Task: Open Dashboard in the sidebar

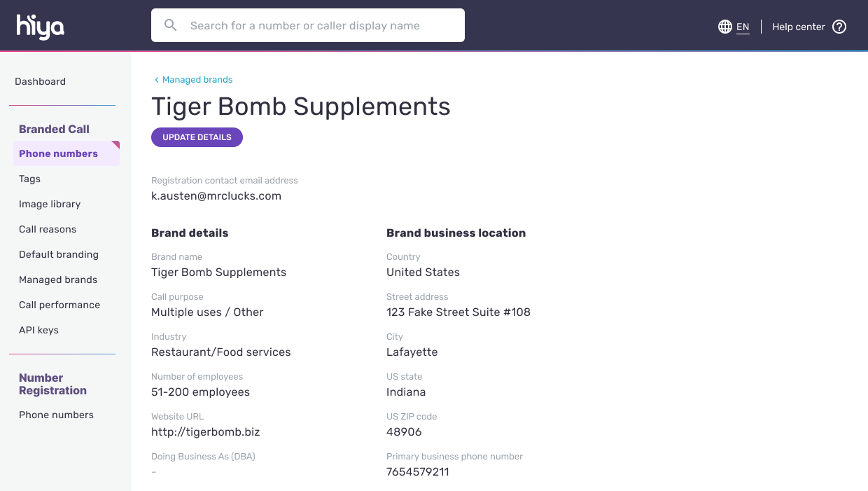Action: [41, 81]
